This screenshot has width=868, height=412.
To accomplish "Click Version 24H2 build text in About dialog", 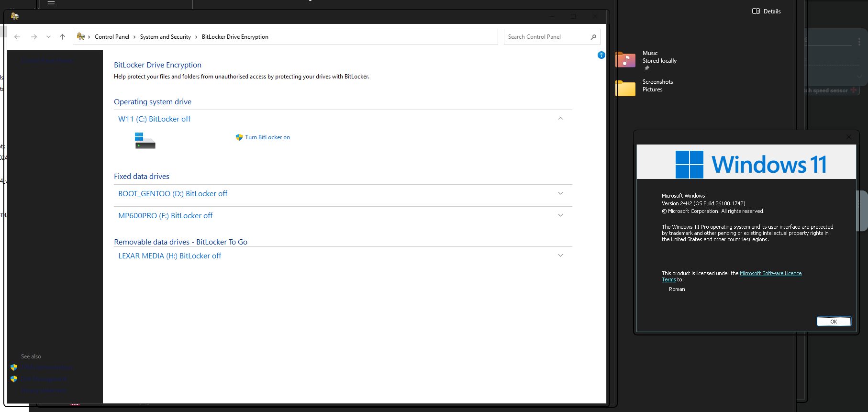I will (703, 203).
